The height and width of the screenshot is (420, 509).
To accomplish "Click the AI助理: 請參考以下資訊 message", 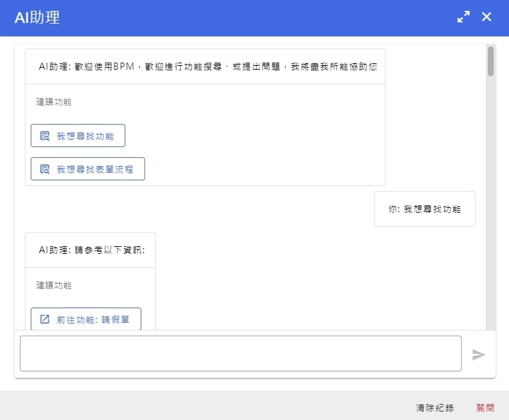I will coord(92,250).
